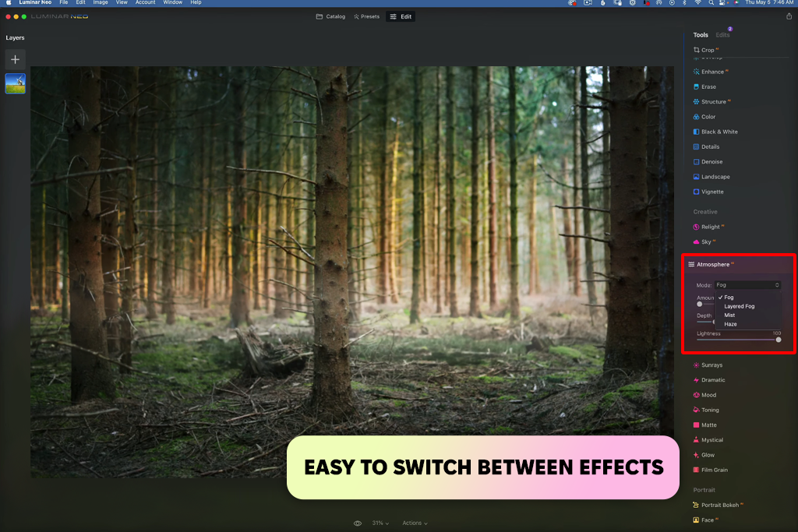Open the Denoise tool
Screen dimensions: 798x532
point(708,162)
